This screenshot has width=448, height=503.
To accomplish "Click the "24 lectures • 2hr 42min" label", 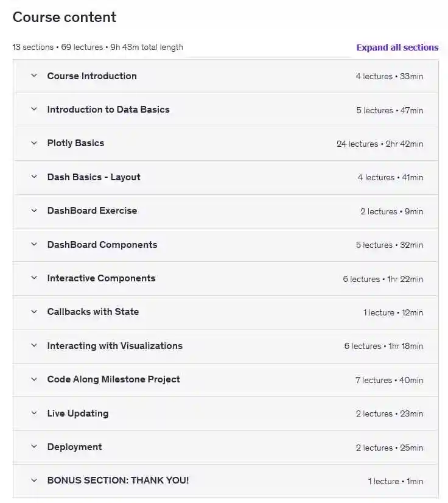I will [x=379, y=144].
